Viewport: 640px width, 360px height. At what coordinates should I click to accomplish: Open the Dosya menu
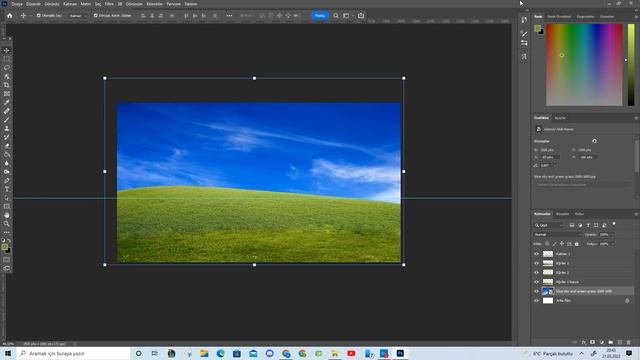pyautogui.click(x=17, y=4)
